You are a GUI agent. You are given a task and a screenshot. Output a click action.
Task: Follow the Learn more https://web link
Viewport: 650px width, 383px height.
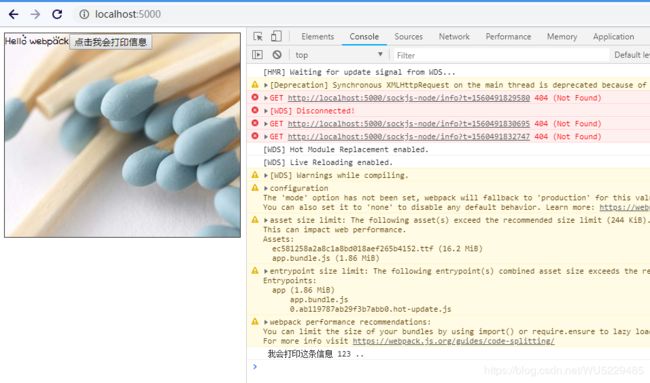pyautogui.click(x=624, y=207)
